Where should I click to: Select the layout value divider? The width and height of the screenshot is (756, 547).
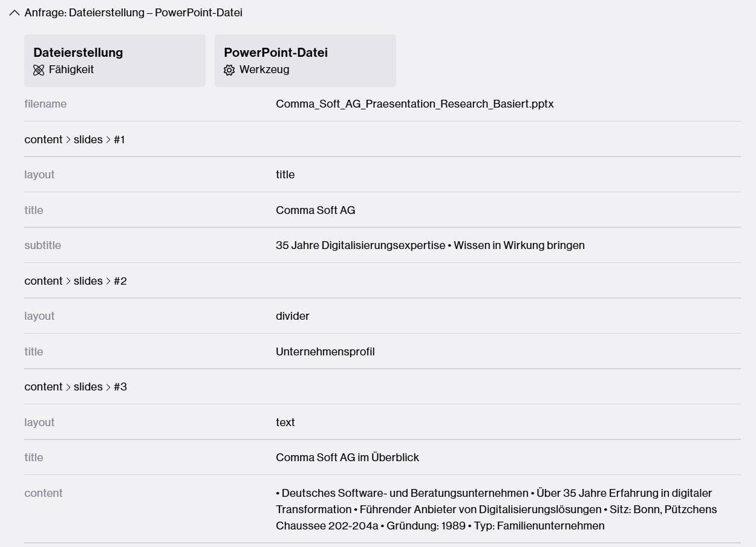[x=293, y=316]
